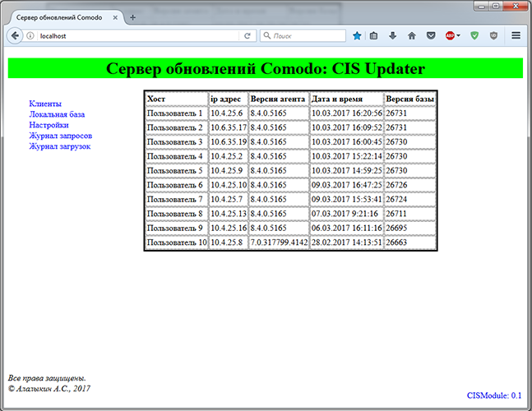
Task: Click the page heading 'Сервер обновлений Comodo: CIS Updater'
Action: click(266, 68)
